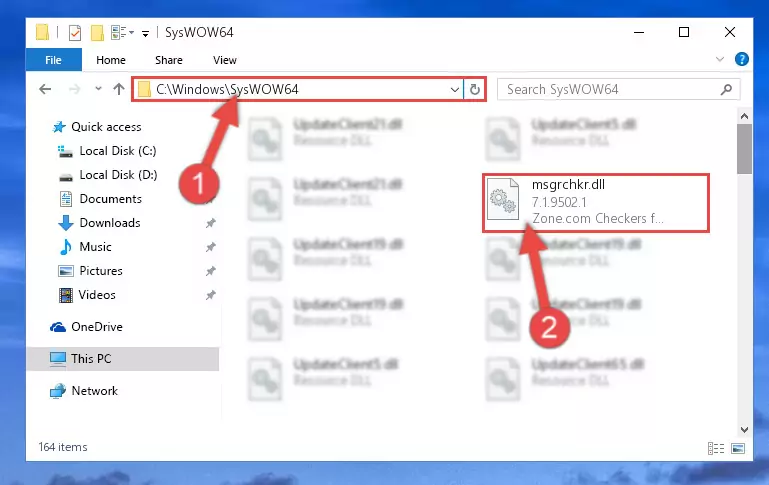Open Documents in navigation pane
The image size is (769, 485).
(x=110, y=199)
